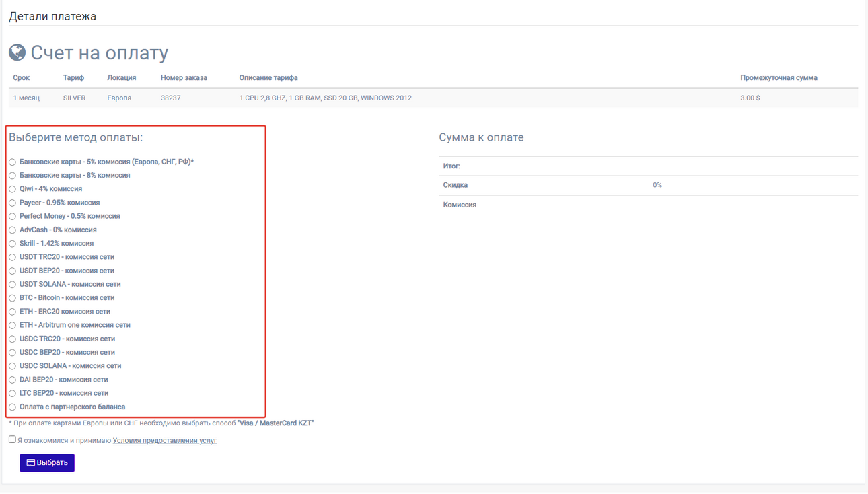The image size is (868, 494).
Task: Select DAI BEP20 payment method
Action: point(12,380)
